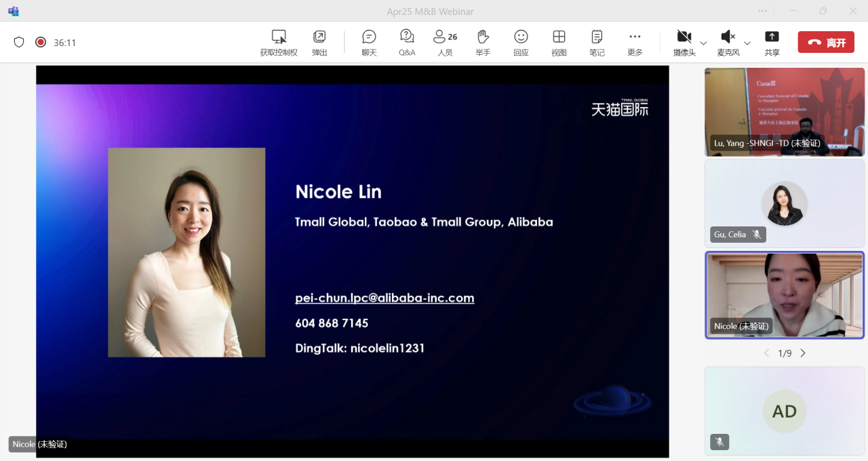Leave the meeting with 离开
The height and width of the screenshot is (461, 868).
coord(826,42)
